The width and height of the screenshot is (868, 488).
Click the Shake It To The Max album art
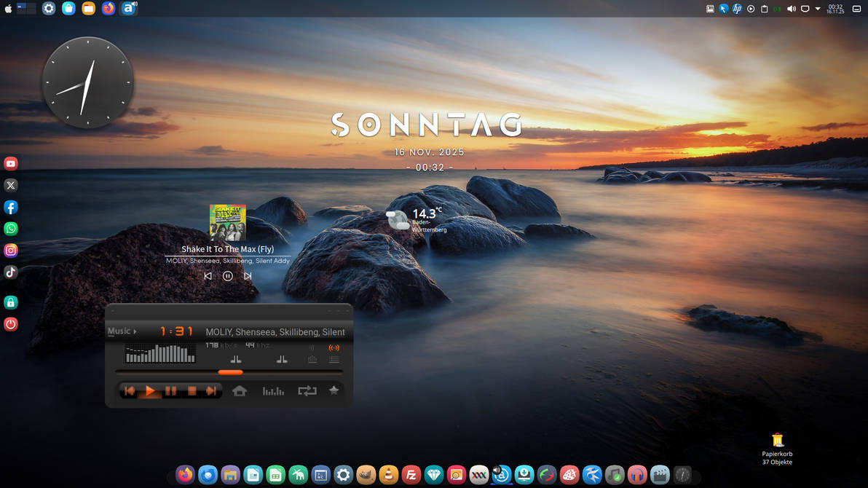pyautogui.click(x=228, y=221)
